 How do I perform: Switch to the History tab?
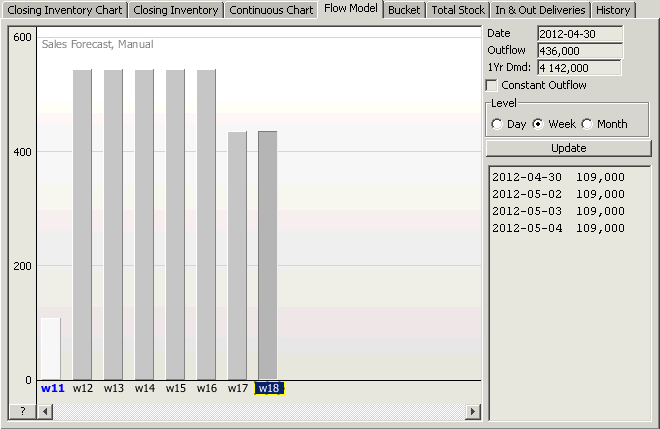613,10
